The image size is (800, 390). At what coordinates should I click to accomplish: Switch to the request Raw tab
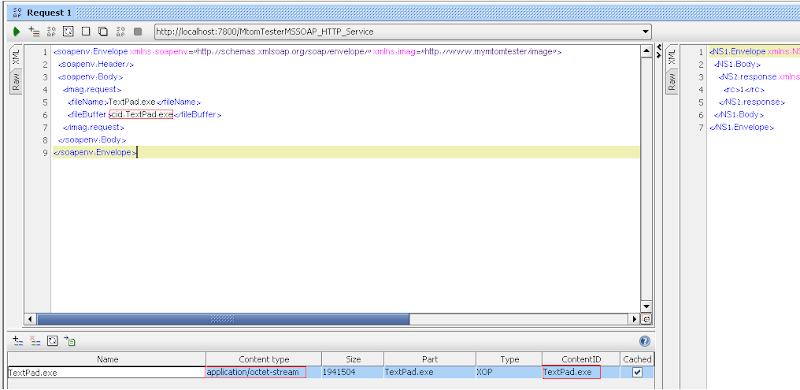[x=16, y=82]
